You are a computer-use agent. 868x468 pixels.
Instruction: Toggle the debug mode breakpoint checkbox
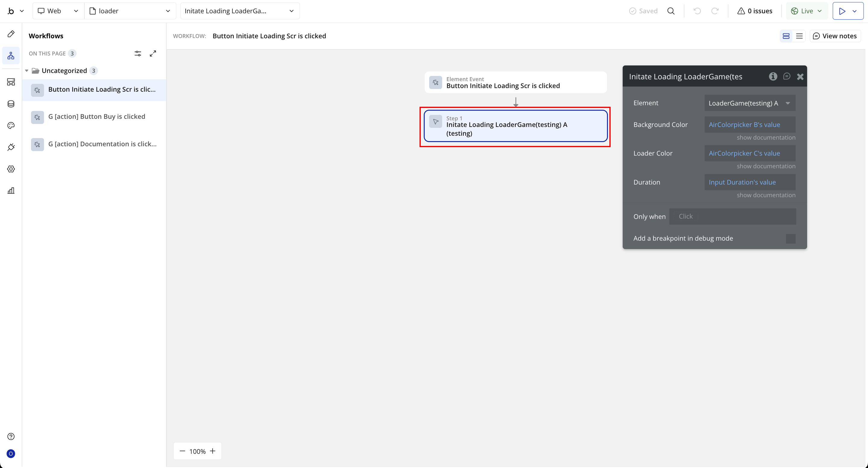[791, 239]
